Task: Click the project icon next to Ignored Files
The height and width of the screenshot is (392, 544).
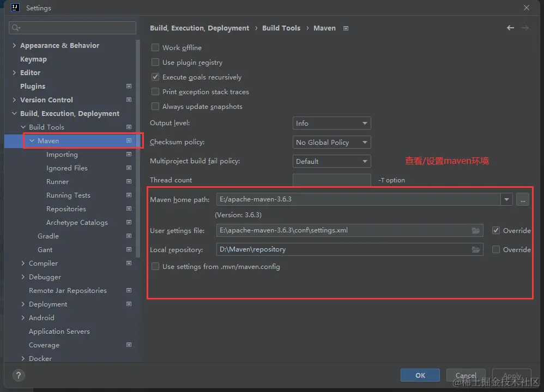Action: 129,168
